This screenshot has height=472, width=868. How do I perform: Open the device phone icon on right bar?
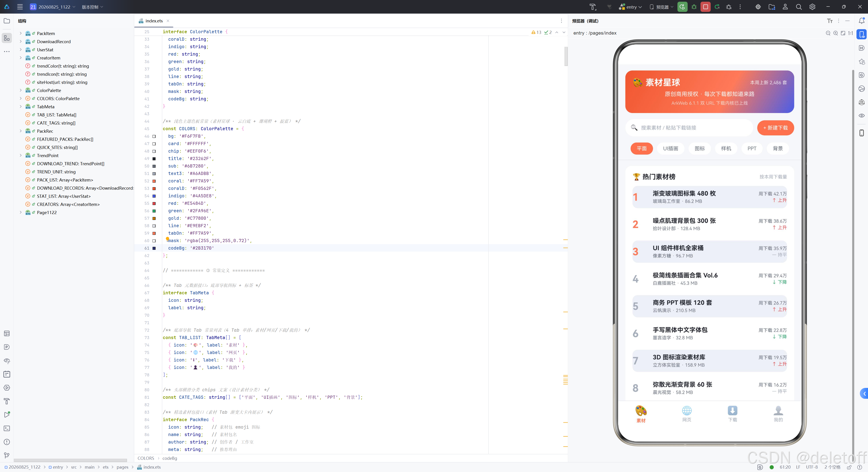[x=862, y=133]
